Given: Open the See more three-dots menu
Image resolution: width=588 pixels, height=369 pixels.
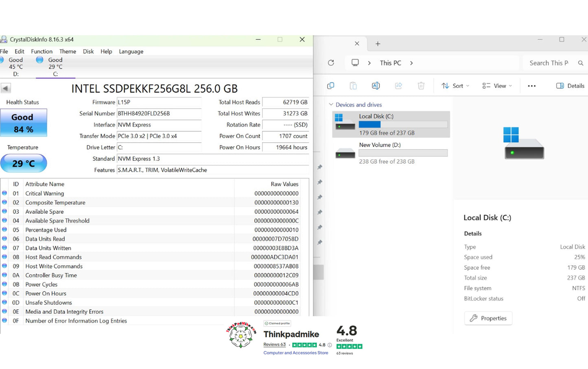Looking at the screenshot, I should 531,86.
